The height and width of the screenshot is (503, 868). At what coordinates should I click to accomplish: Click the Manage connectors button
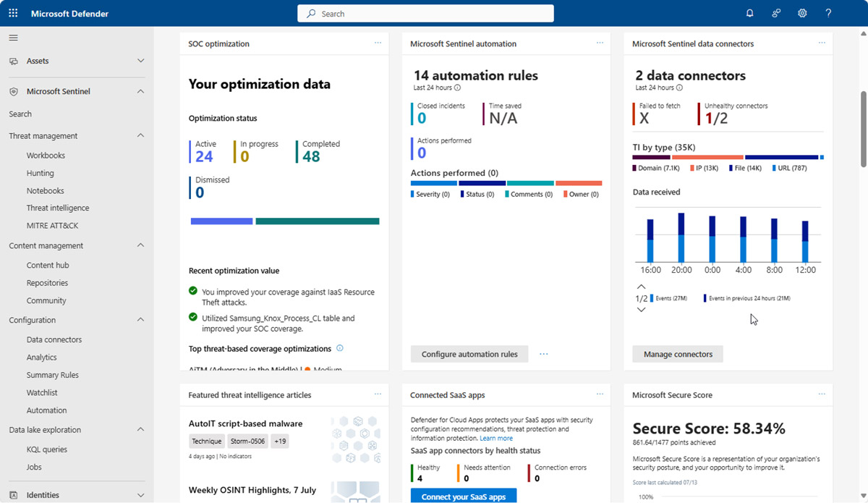pos(677,354)
